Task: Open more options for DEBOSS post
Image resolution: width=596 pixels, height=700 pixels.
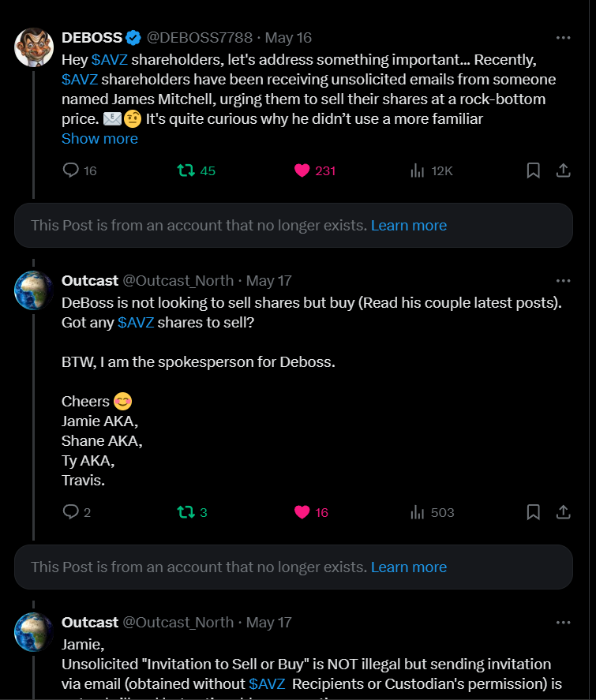Action: point(563,38)
